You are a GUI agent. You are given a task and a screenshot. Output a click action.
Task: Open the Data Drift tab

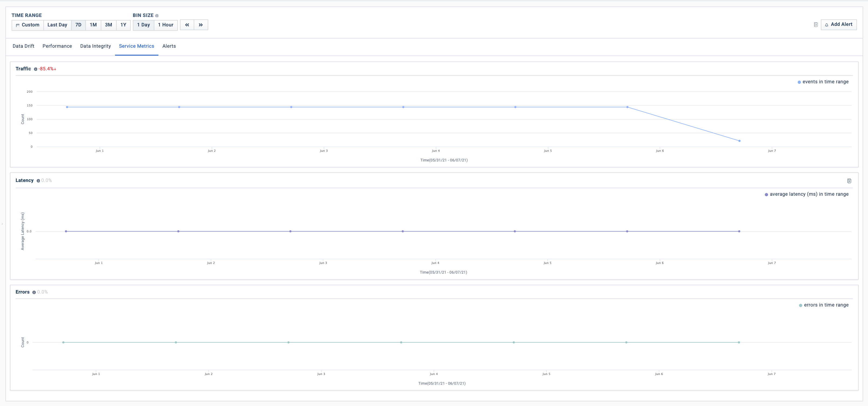click(23, 46)
